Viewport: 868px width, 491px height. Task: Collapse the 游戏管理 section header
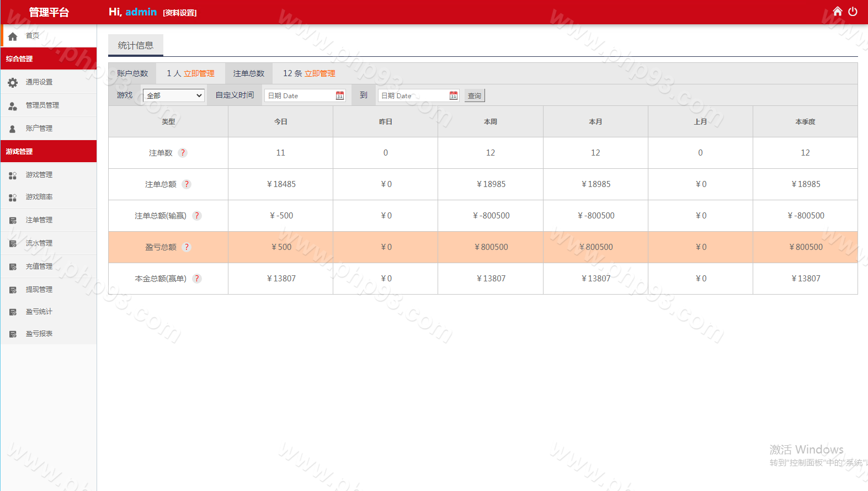coord(49,151)
